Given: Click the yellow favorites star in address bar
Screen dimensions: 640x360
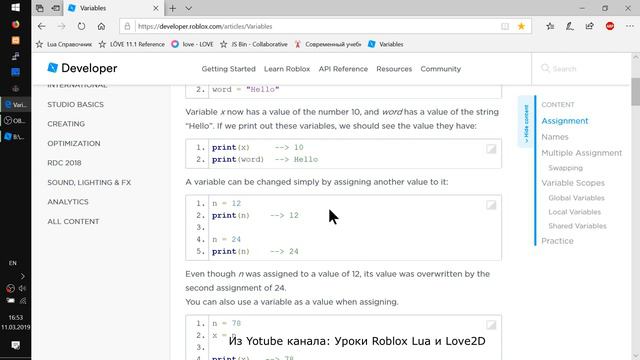Looking at the screenshot, I should point(521,26).
